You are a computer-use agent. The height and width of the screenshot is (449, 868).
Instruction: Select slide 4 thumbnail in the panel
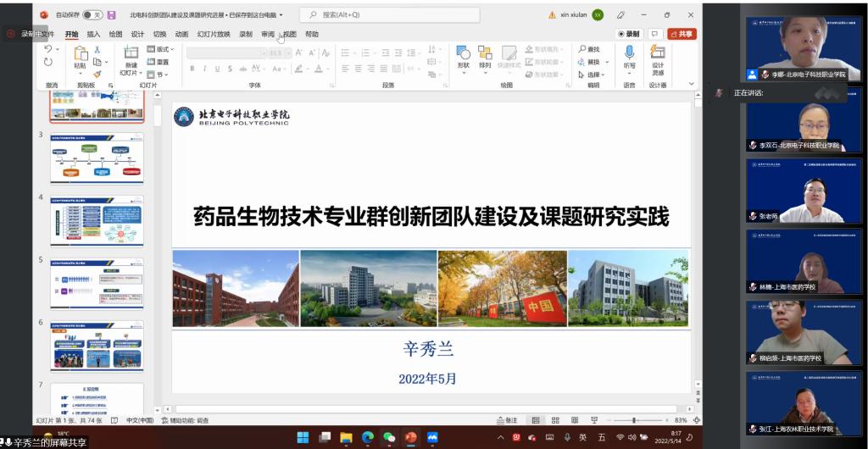(x=97, y=220)
